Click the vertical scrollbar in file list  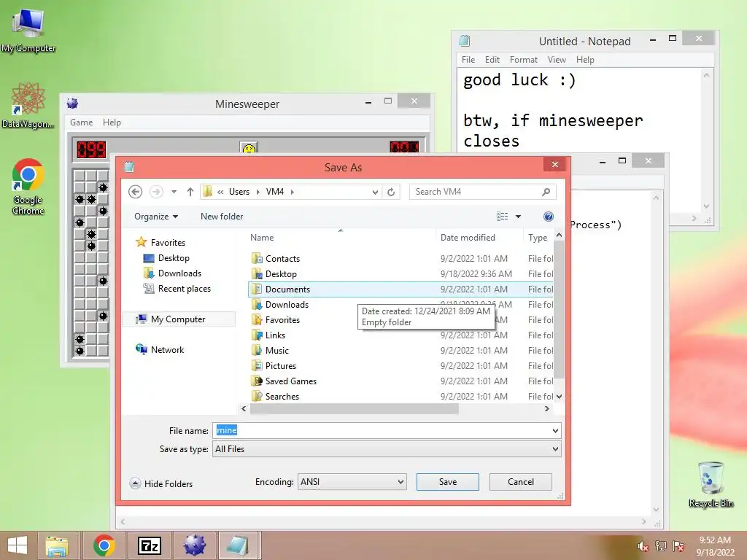tap(559, 309)
